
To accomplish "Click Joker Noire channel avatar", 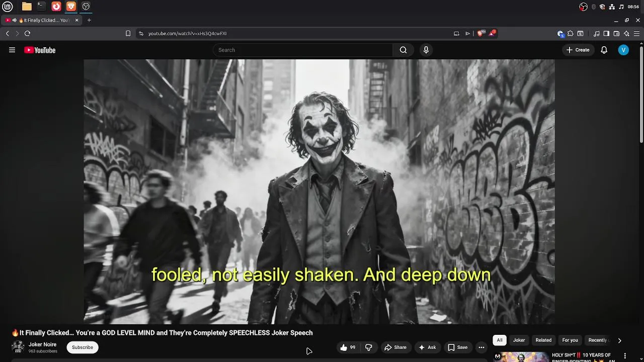I will pos(18,347).
